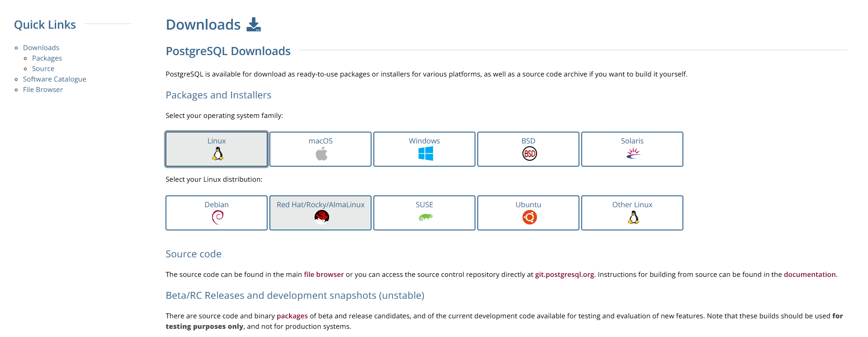
Task: Choose the SUSE chameleon icon
Action: point(425,217)
